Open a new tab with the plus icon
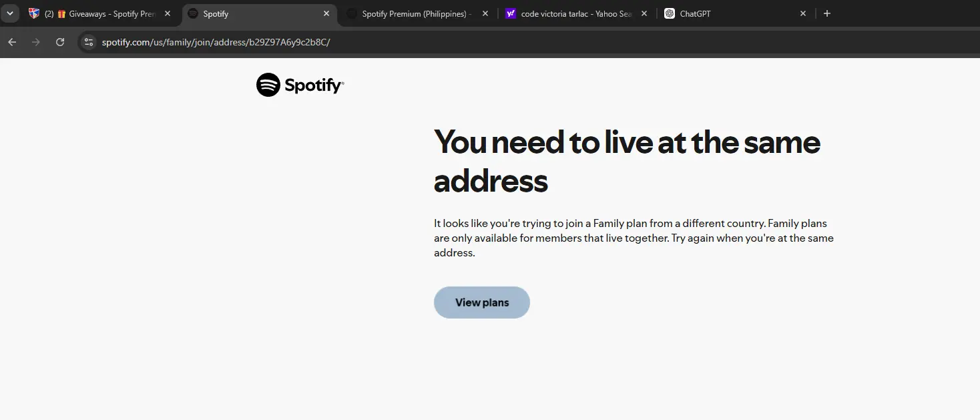 (x=827, y=13)
